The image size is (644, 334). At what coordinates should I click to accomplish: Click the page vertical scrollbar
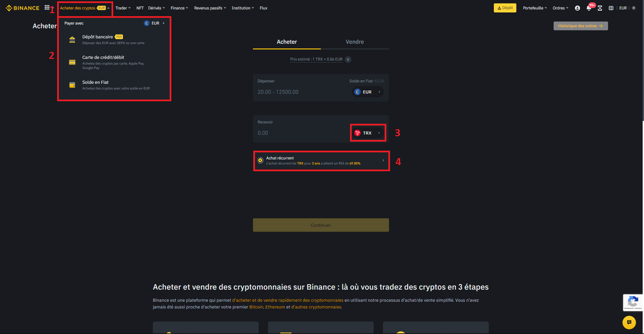point(643,61)
